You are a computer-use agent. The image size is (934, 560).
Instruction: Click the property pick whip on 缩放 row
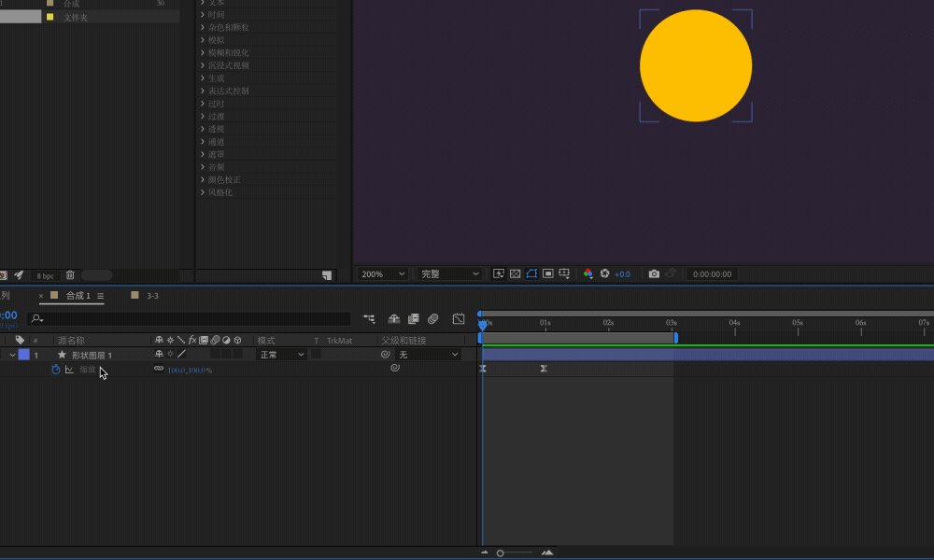click(x=395, y=368)
